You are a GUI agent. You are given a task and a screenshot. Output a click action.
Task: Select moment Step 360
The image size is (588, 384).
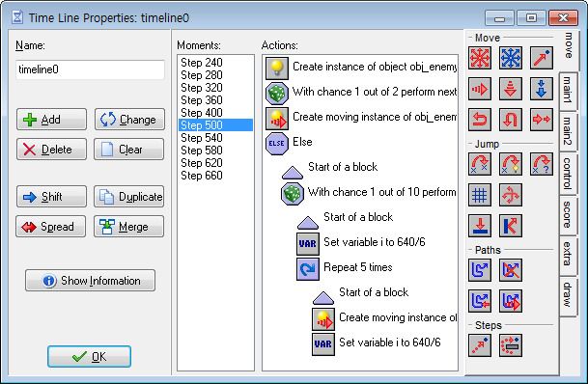(x=215, y=100)
